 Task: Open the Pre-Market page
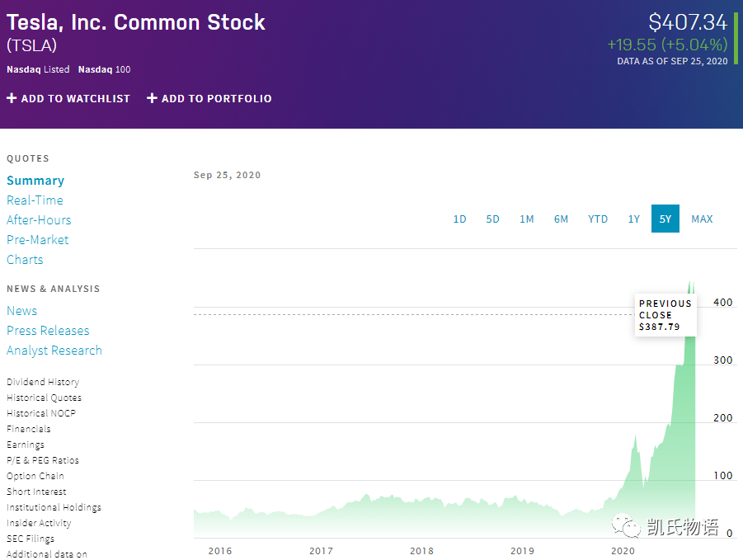pyautogui.click(x=37, y=240)
